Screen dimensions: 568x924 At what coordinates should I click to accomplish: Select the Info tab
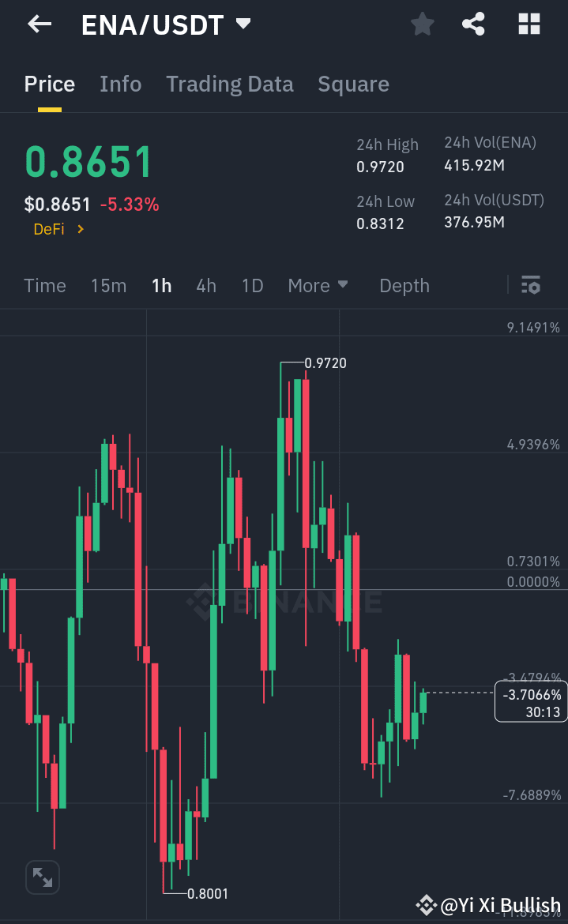(120, 84)
